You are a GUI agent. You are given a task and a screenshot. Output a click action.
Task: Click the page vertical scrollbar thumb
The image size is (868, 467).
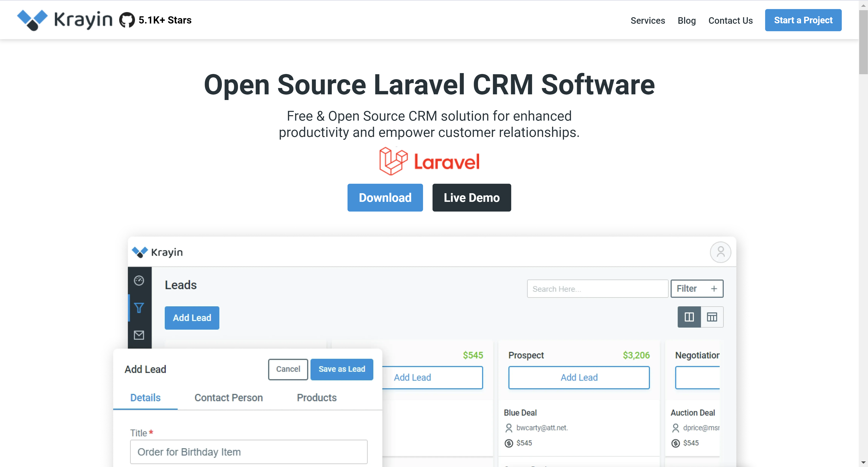(863, 42)
